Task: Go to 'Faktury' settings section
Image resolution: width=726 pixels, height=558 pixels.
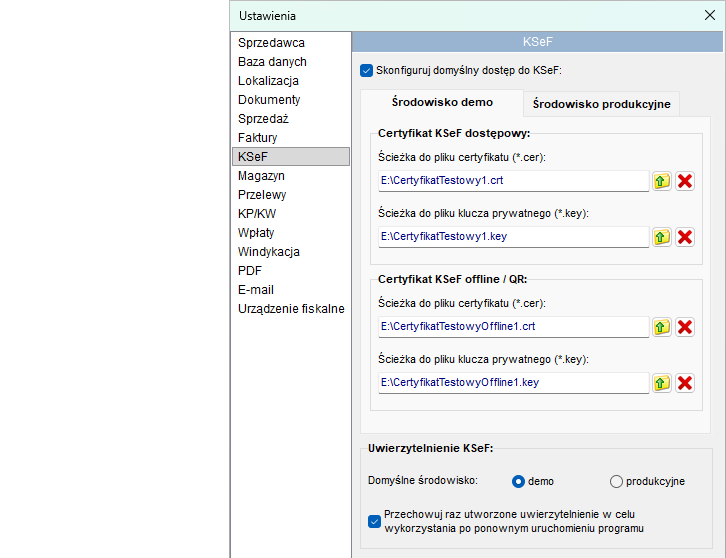Action: [x=258, y=138]
